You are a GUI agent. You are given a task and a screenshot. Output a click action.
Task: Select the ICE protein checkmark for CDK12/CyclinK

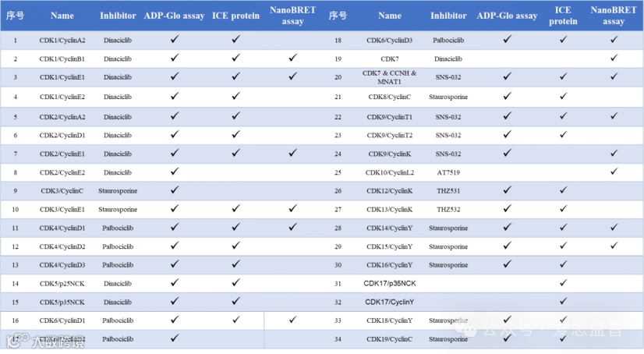point(562,189)
